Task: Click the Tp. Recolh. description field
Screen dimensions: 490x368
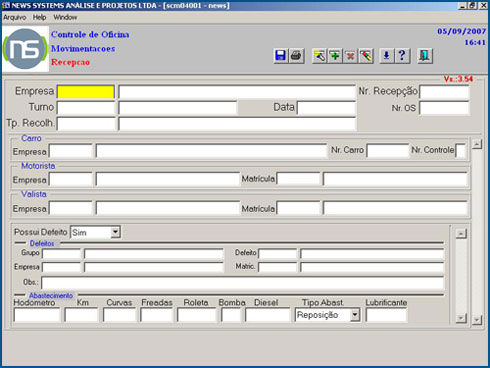Action: (237, 124)
